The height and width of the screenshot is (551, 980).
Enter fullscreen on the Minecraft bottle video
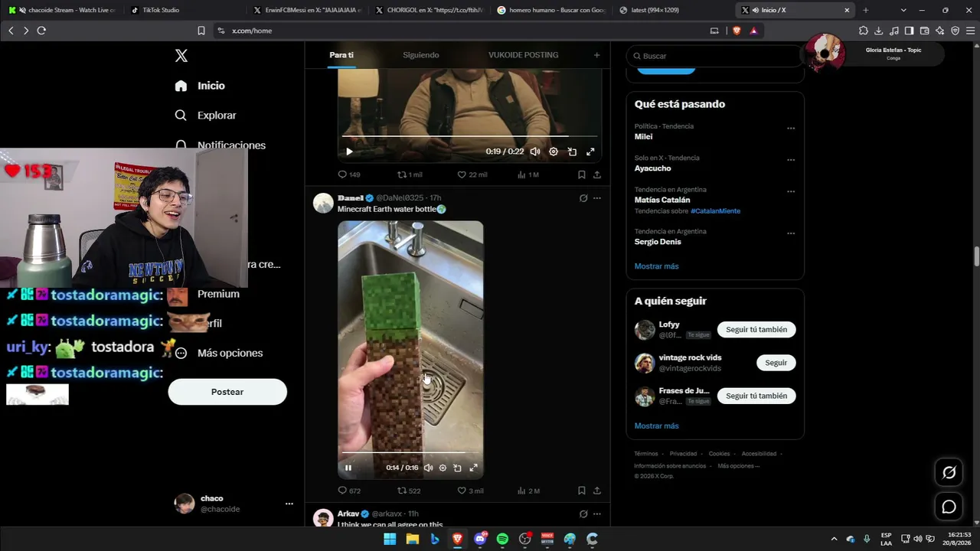(473, 468)
